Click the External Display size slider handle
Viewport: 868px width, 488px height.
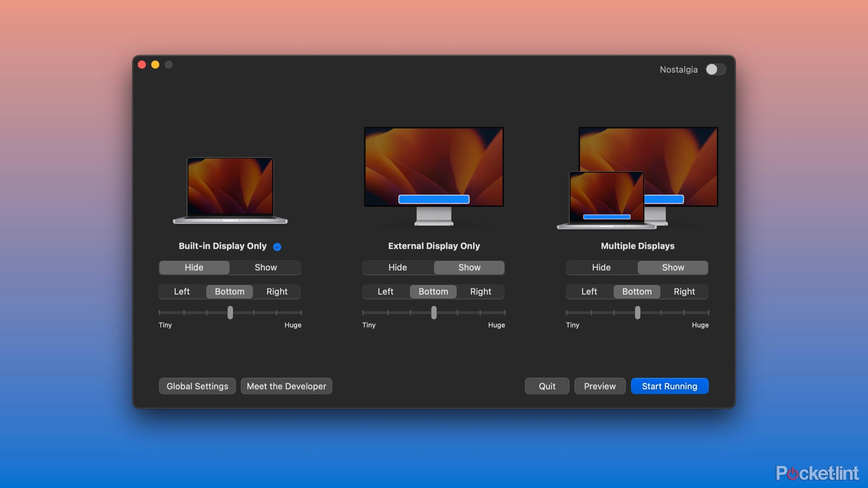[x=434, y=312]
